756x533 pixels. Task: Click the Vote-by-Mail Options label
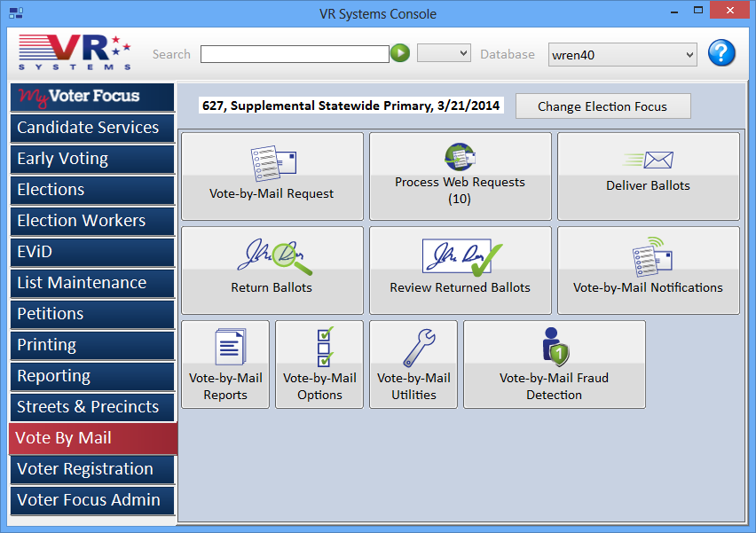[x=319, y=387]
